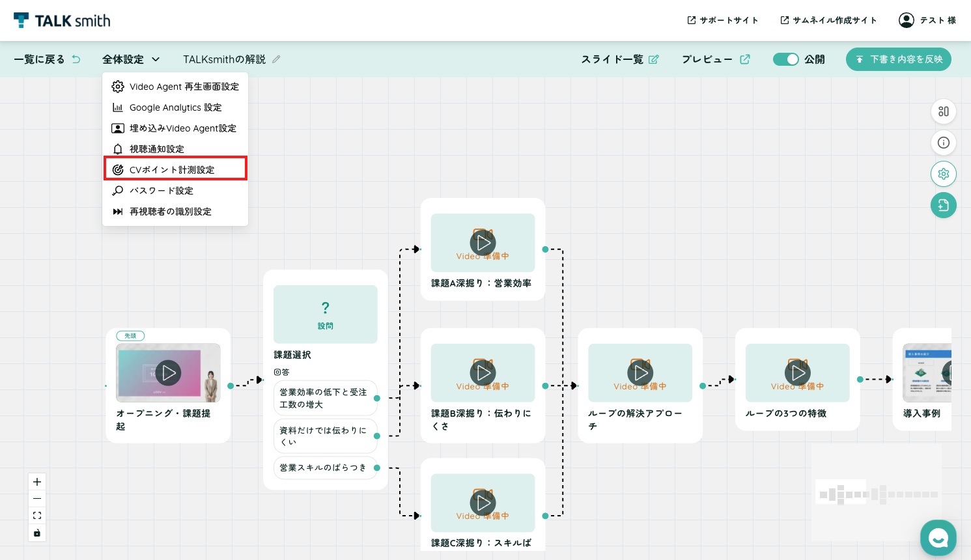Open Google Analytics 設定 menu item
This screenshot has height=560, width=971.
(175, 107)
